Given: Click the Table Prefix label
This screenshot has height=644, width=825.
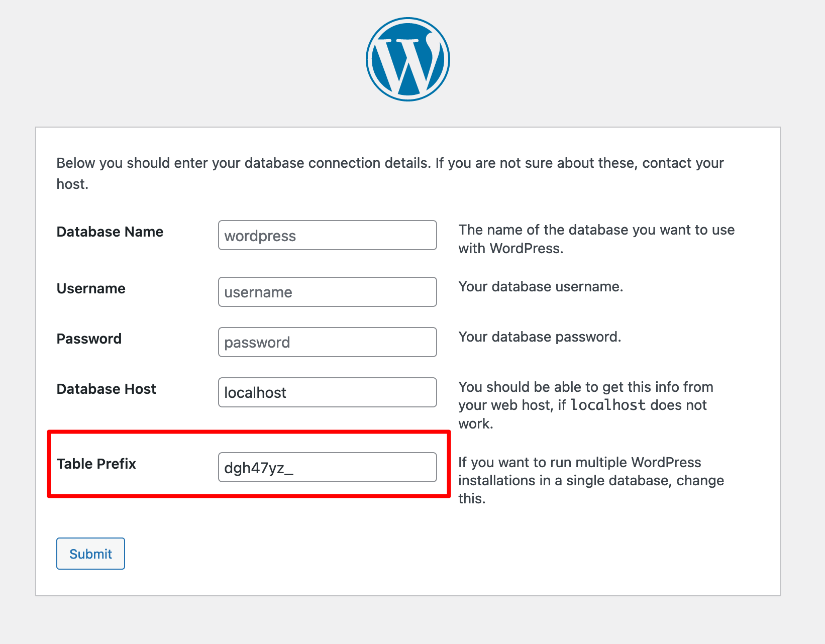Looking at the screenshot, I should coord(96,464).
